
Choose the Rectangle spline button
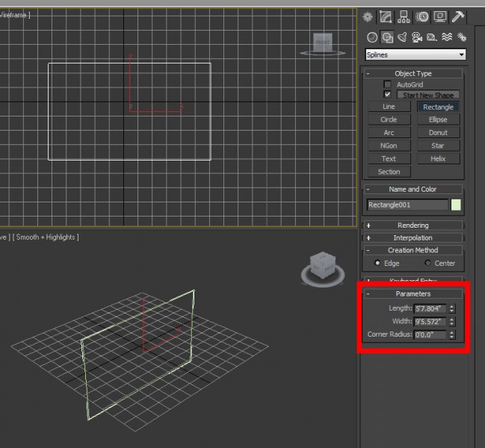[x=439, y=107]
